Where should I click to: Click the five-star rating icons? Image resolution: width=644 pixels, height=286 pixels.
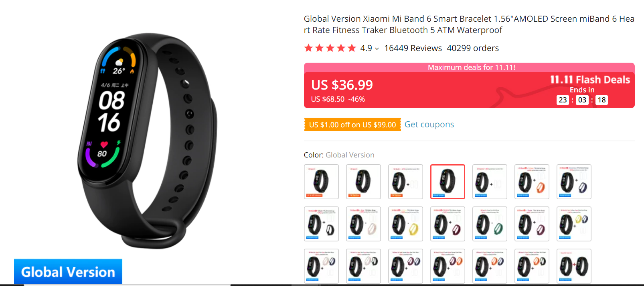tap(330, 48)
